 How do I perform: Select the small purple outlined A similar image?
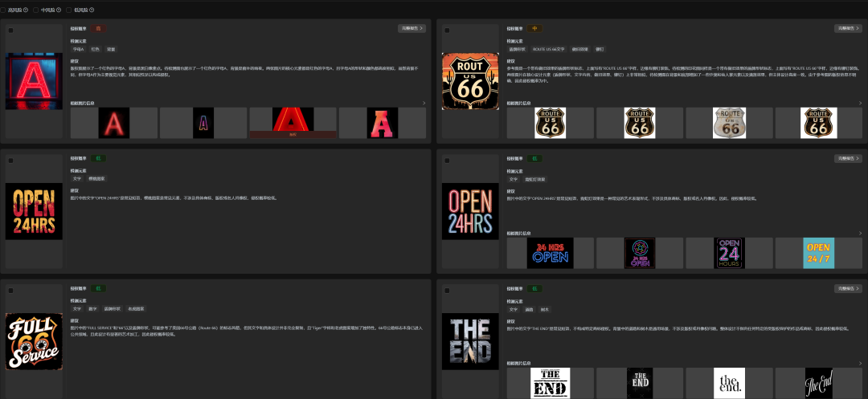pyautogui.click(x=203, y=123)
